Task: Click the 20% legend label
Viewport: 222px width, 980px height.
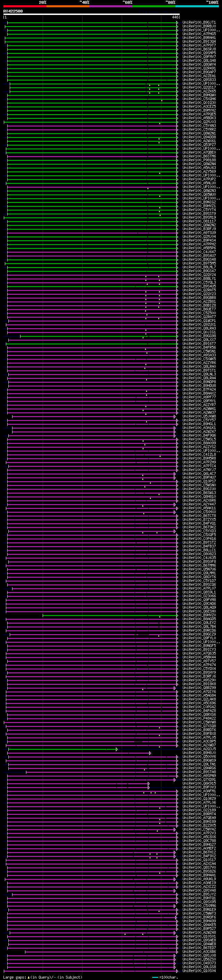Action: [x=43, y=2]
